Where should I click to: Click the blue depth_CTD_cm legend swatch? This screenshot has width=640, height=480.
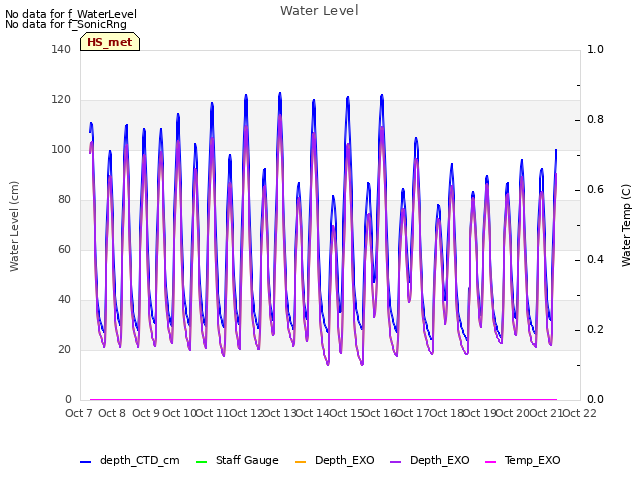[x=85, y=462]
